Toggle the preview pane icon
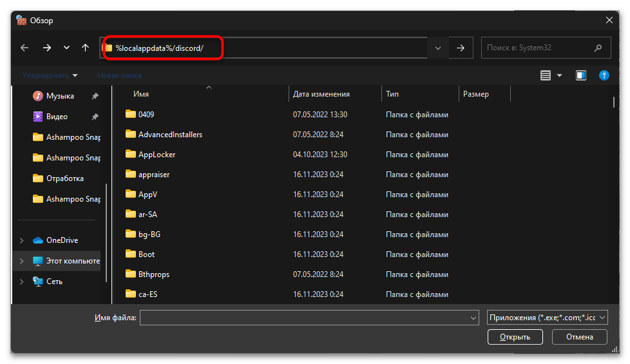The width and height of the screenshot is (630, 364). click(581, 75)
